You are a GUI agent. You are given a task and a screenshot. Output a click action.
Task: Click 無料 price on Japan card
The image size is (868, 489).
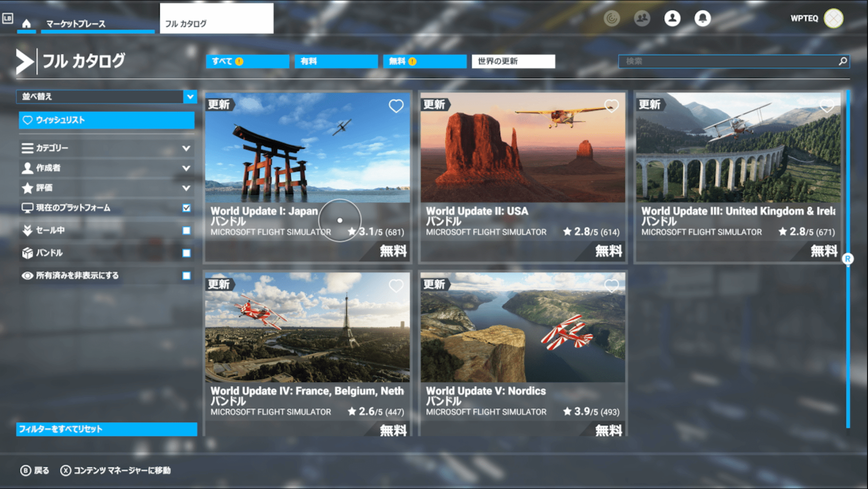coord(393,251)
